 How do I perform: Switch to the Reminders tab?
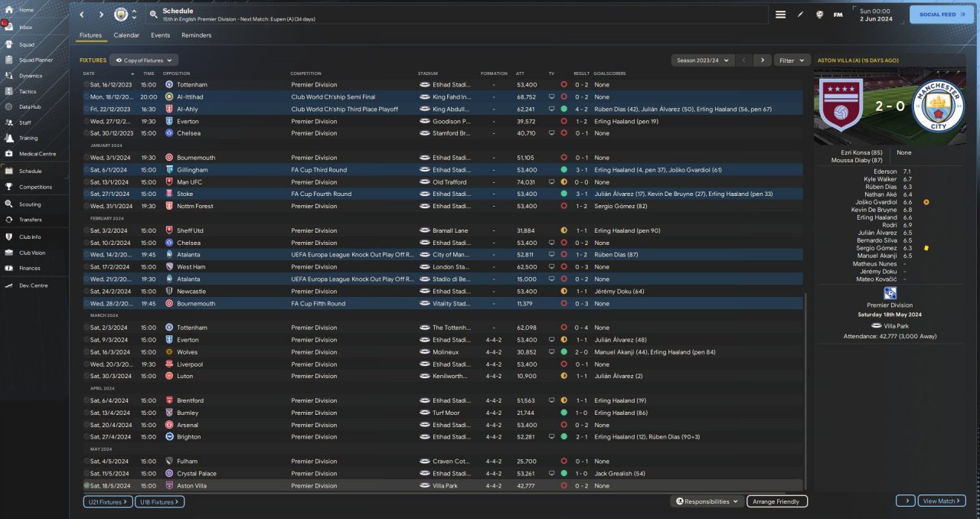point(197,35)
